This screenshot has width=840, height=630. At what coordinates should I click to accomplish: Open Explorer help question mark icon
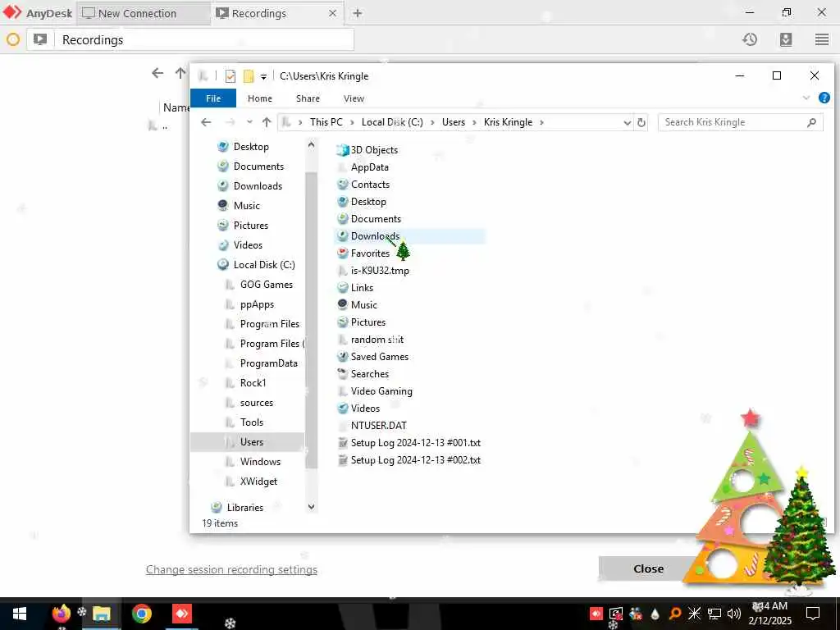(824, 98)
